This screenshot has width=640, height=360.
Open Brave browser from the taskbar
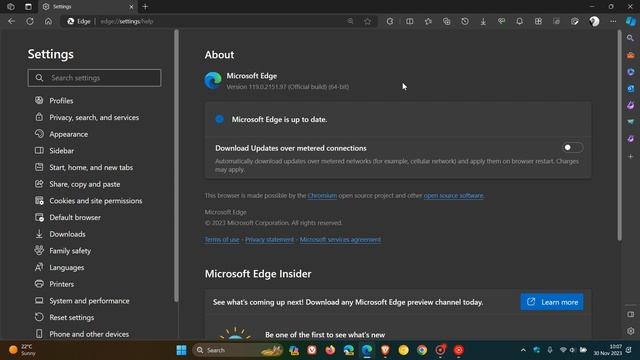[385, 350]
